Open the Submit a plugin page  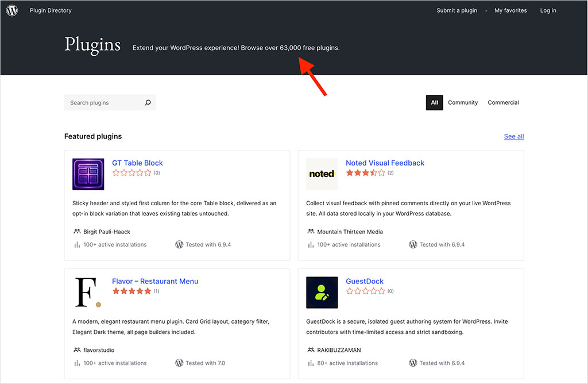[x=457, y=10]
